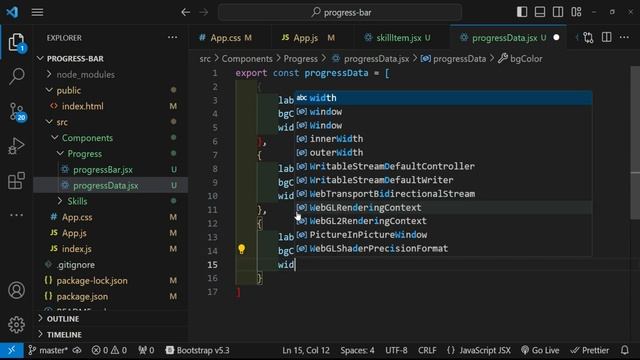Image resolution: width=640 pixels, height=360 pixels.
Task: Open index.html file
Action: (x=82, y=106)
